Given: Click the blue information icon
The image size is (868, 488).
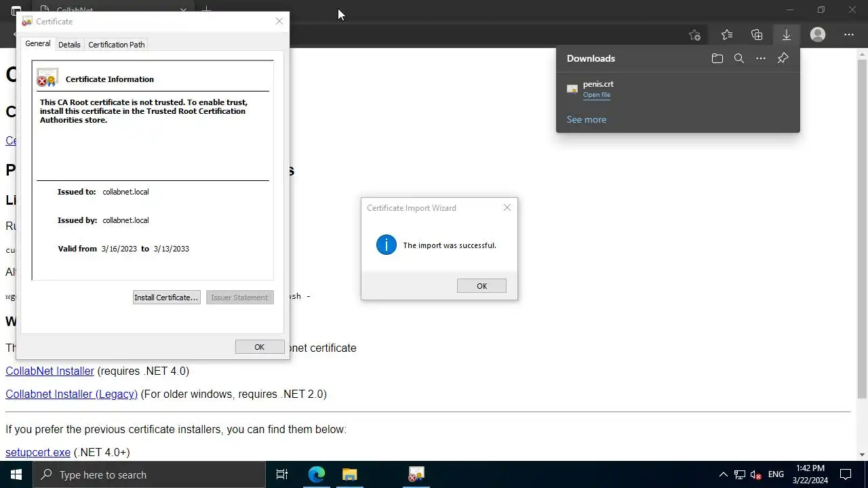Looking at the screenshot, I should [387, 245].
